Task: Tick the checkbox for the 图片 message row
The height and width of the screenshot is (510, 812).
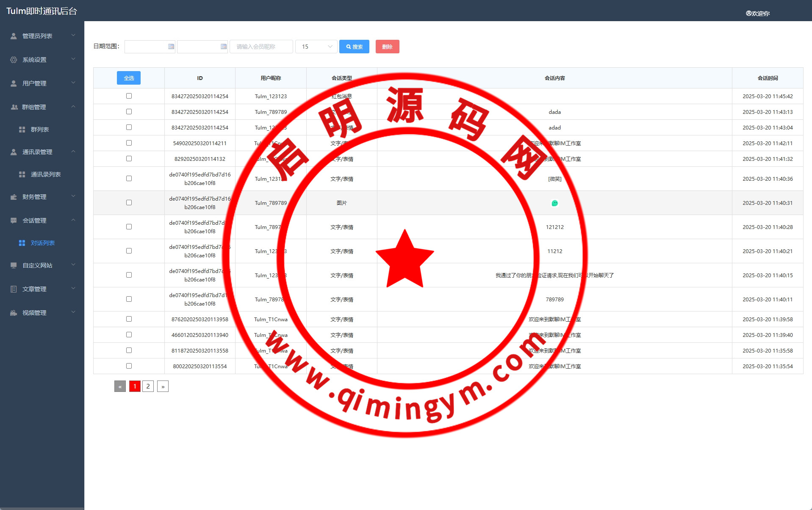Action: coord(129,203)
